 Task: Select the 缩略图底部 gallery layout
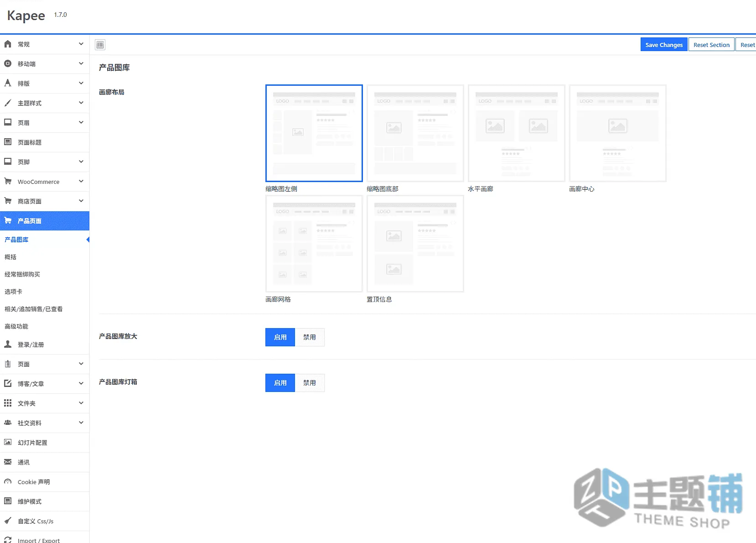coord(415,133)
